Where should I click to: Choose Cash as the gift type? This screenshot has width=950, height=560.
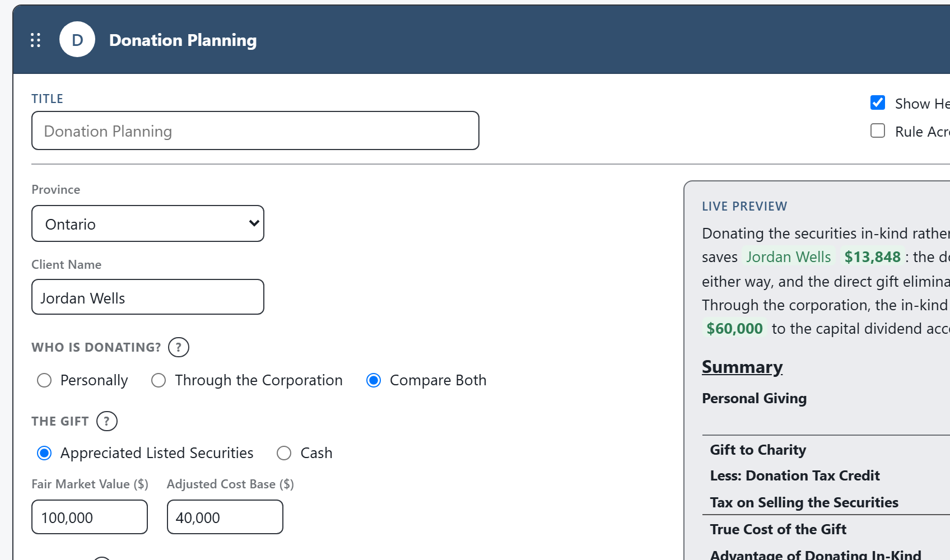click(x=284, y=453)
